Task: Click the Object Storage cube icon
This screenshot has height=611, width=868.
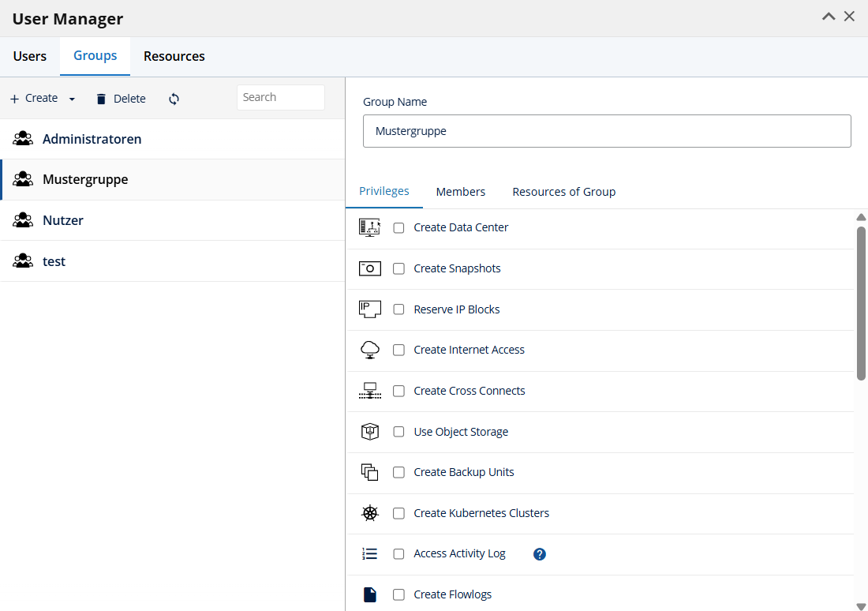Action: [x=370, y=432]
